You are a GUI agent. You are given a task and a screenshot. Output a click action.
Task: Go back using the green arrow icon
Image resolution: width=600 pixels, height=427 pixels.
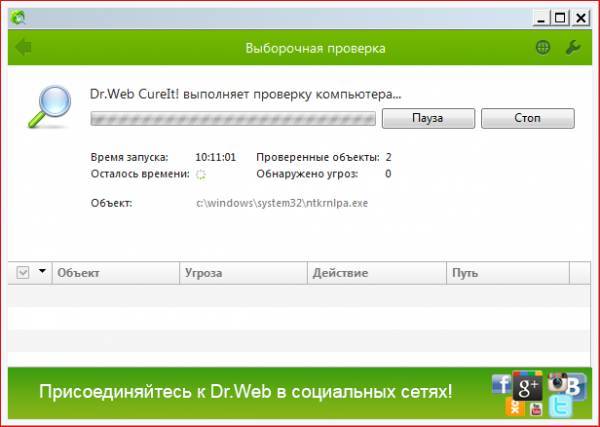point(23,47)
